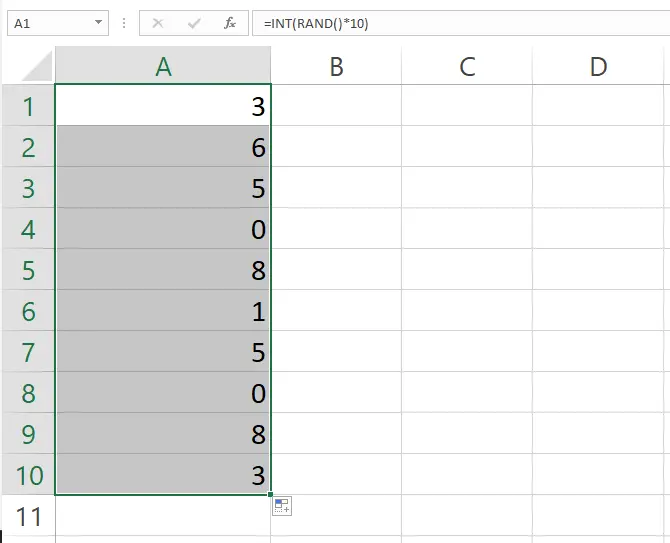The width and height of the screenshot is (670, 543).
Task: Select row 8 header
Action: (x=28, y=393)
